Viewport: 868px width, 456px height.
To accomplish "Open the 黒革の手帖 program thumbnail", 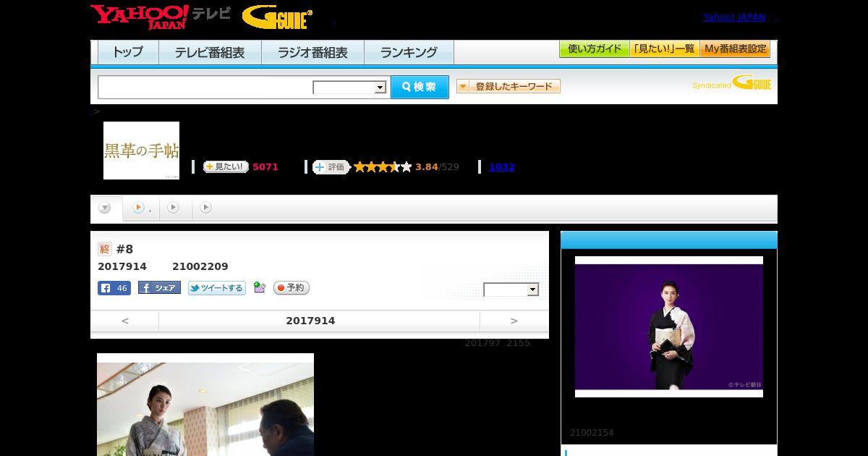I will [141, 151].
